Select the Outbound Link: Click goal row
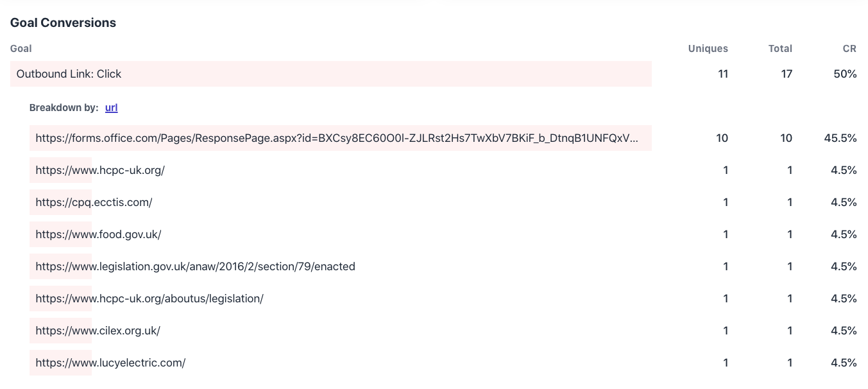868x389 pixels. click(69, 74)
